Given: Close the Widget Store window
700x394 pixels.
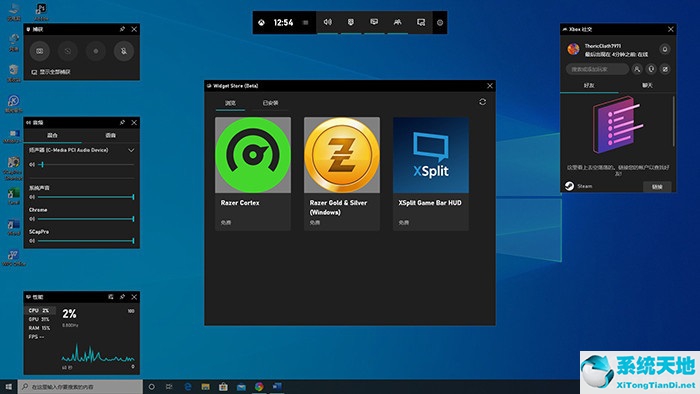Looking at the screenshot, I should click(490, 86).
